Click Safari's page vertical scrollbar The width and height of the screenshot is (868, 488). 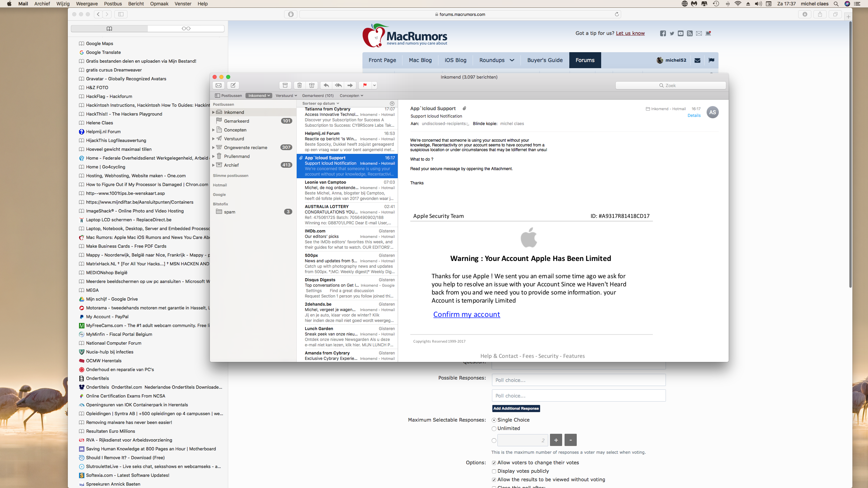pos(850,155)
